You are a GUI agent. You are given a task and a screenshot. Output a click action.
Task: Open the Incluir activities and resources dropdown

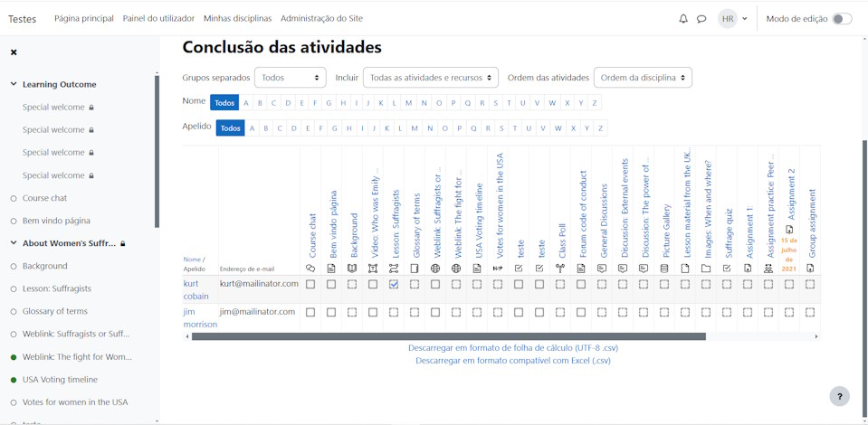tap(430, 78)
